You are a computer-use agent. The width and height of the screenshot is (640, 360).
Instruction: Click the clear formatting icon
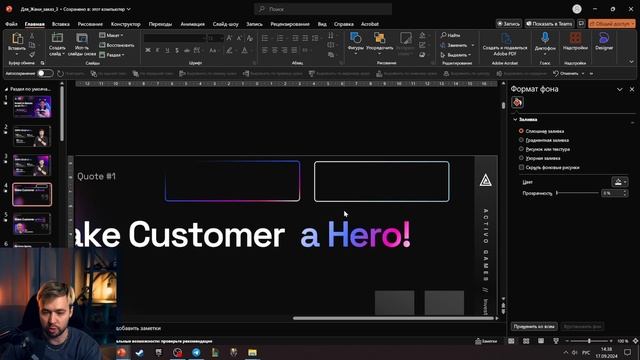coord(250,38)
